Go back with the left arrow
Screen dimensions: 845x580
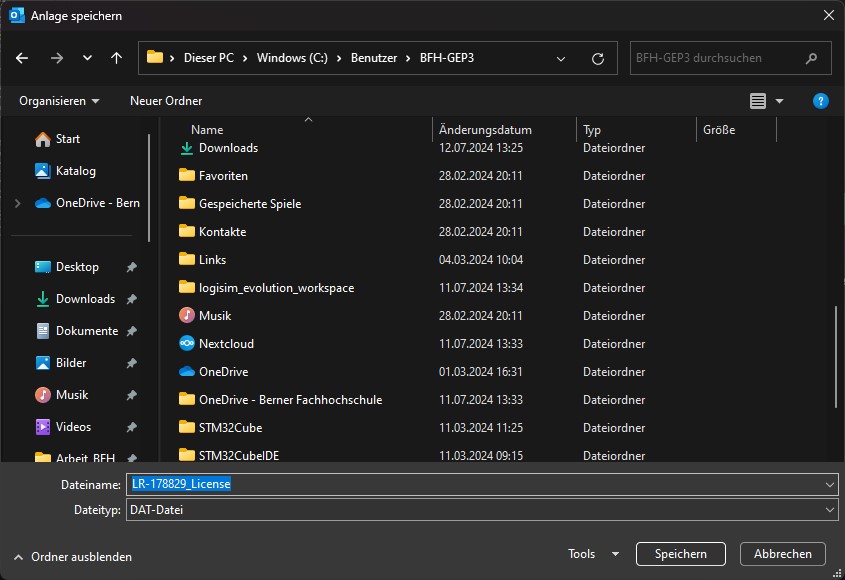22,58
